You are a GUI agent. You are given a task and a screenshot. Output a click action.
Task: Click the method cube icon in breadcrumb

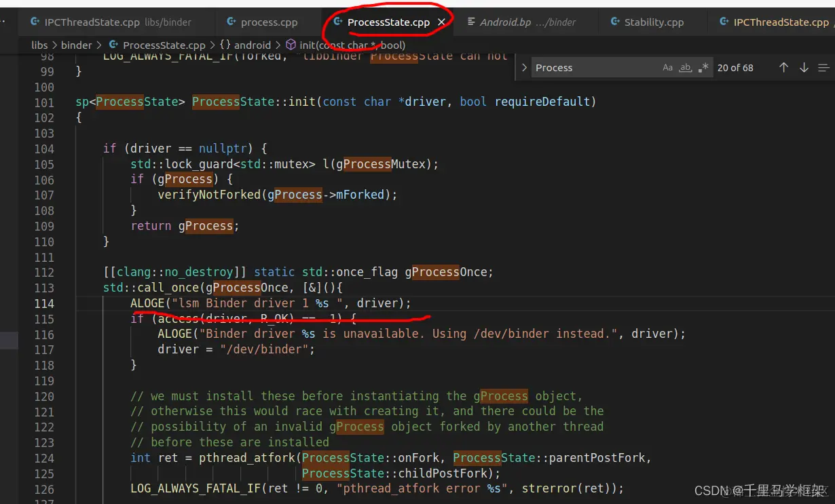coord(291,45)
